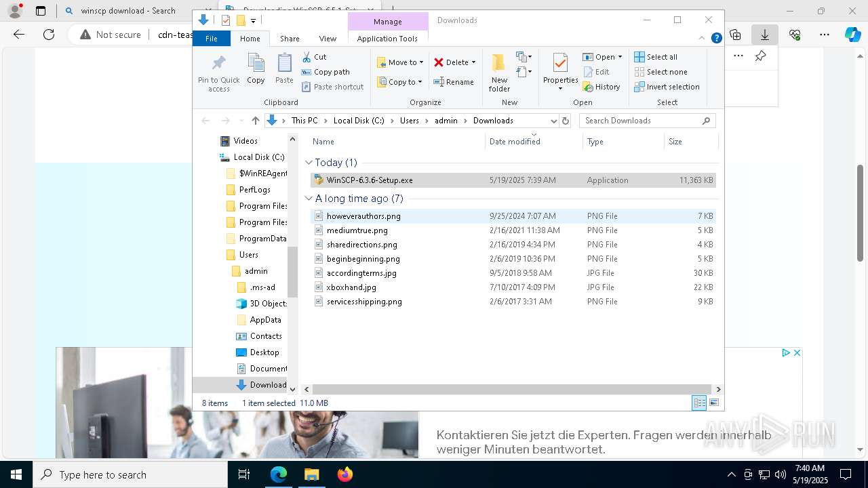Click the Search Downloads box

click(648, 121)
